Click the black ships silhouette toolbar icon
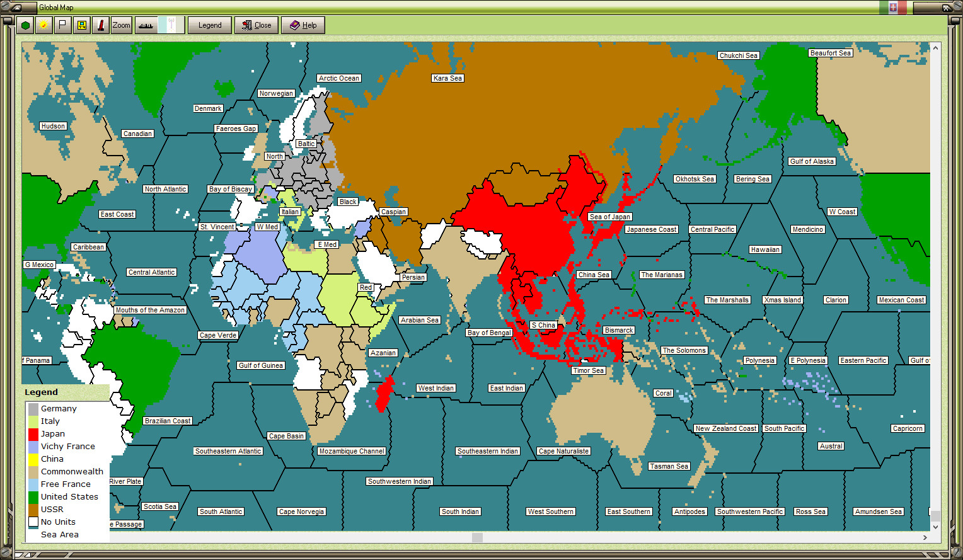 pyautogui.click(x=146, y=25)
